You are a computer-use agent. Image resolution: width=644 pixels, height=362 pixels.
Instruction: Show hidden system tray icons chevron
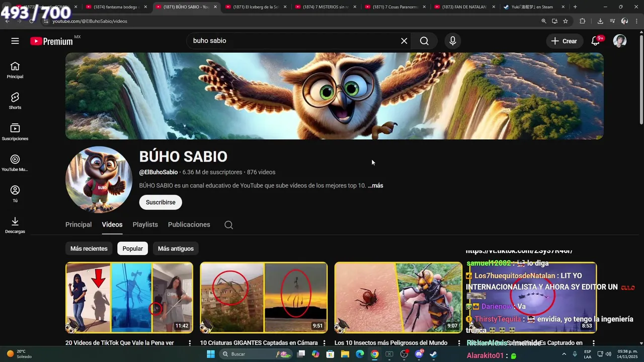(x=564, y=354)
